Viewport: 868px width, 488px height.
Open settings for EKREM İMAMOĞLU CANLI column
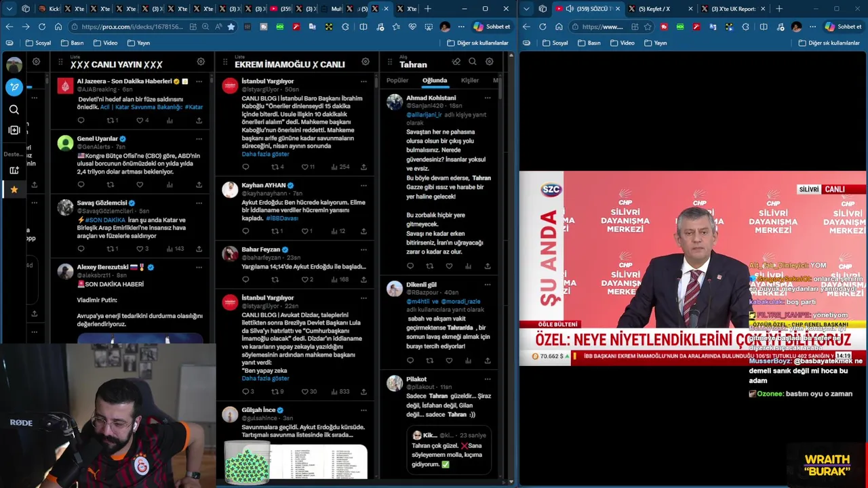coord(366,62)
